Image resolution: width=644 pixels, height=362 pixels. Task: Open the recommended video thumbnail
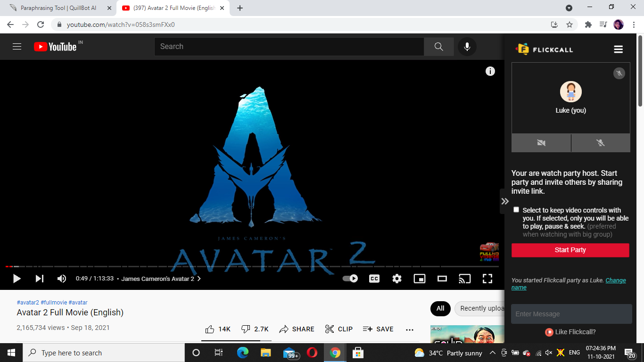(x=467, y=334)
